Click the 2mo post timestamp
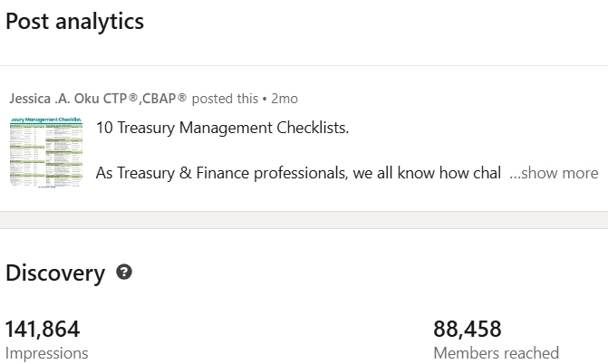Image resolution: width=608 pixels, height=364 pixels. 285,98
